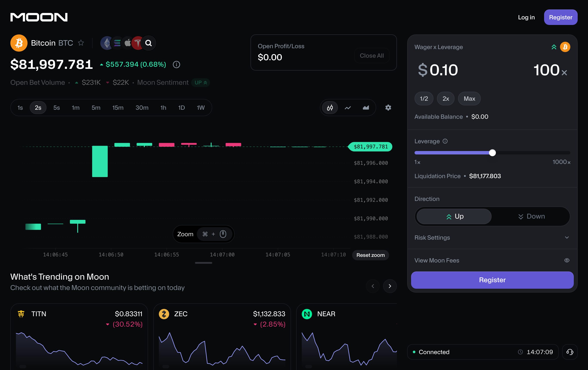This screenshot has height=370, width=588.
Task: Open chart settings gear
Action: click(388, 108)
